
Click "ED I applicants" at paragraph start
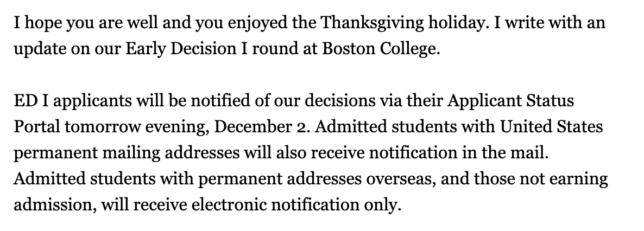[x=73, y=101]
